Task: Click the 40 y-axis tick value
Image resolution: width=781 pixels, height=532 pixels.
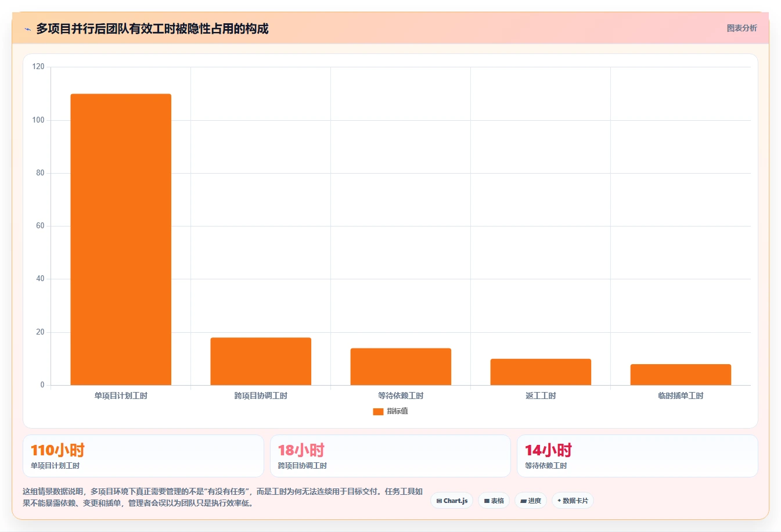Action: [40, 279]
